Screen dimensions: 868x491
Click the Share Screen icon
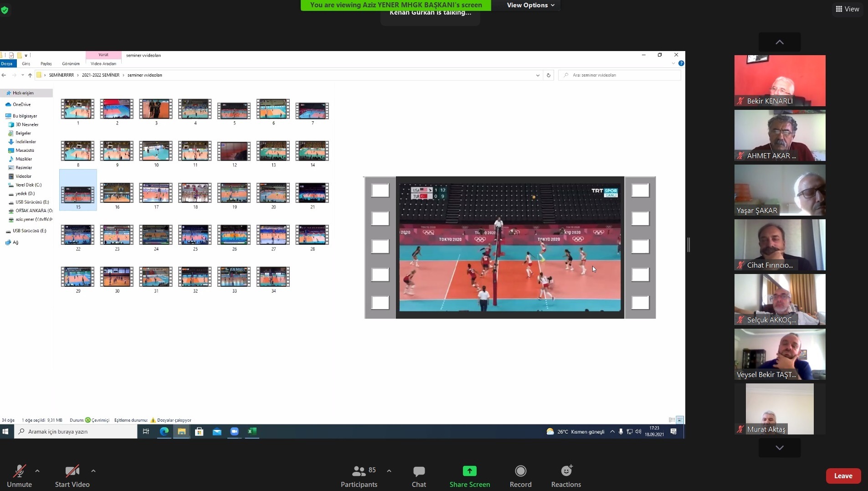[x=469, y=471]
